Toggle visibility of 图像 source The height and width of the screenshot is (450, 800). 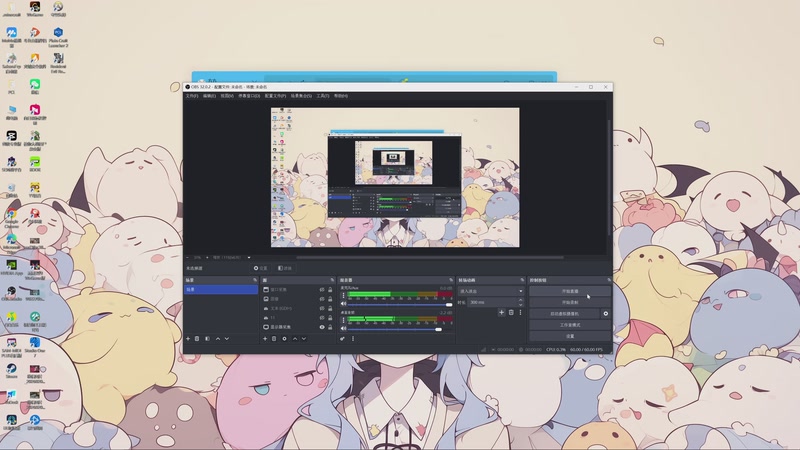pyautogui.click(x=322, y=299)
